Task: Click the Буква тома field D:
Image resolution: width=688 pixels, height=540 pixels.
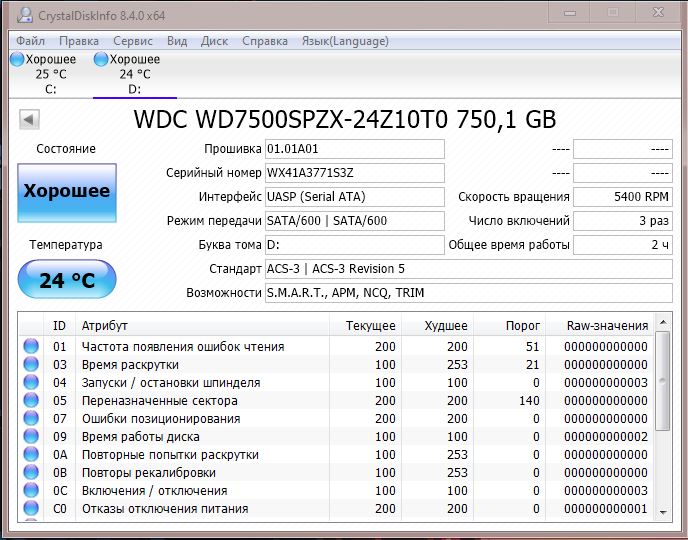Action: tap(355, 245)
